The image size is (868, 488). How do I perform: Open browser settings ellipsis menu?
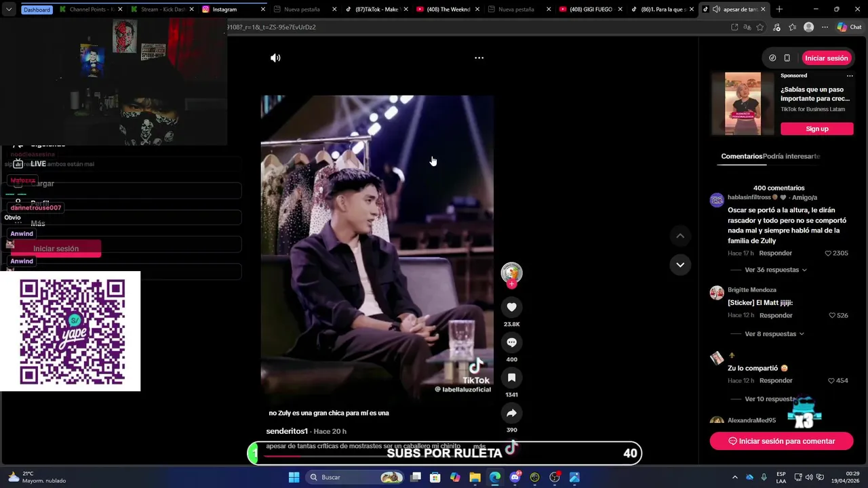tap(825, 27)
